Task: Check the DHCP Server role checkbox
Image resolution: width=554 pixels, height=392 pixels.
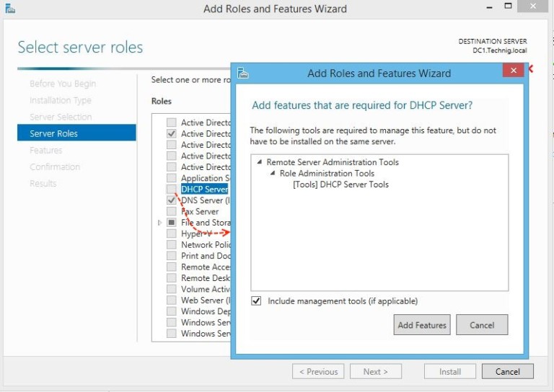Action: [171, 190]
